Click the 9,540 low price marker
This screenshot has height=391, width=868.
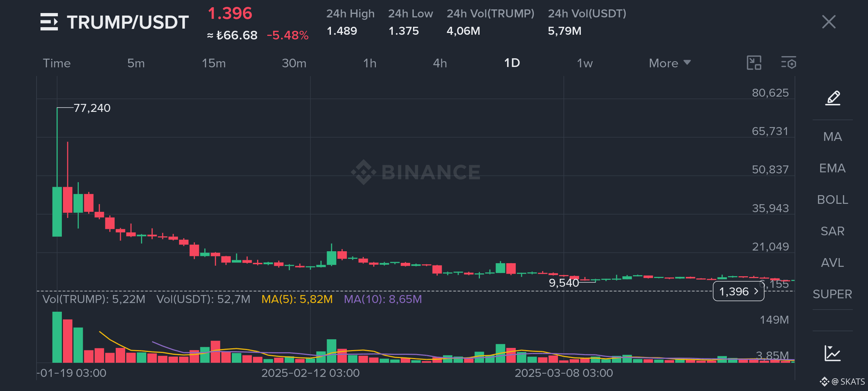pos(564,283)
